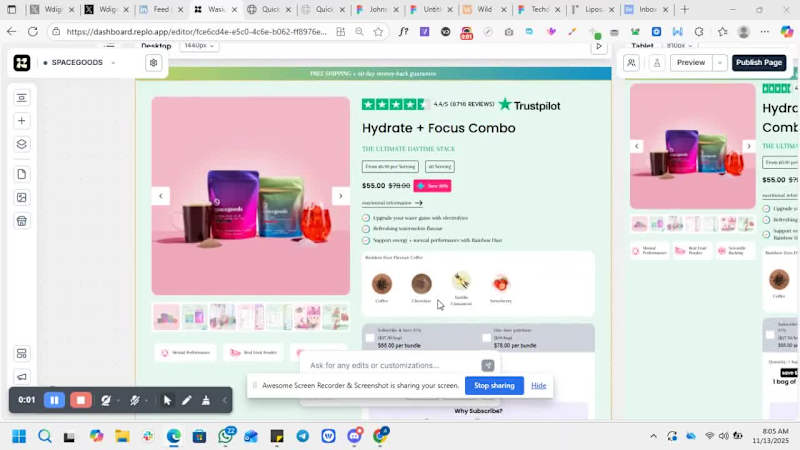Click Stop sharing button
Image resolution: width=800 pixels, height=450 pixels.
point(494,386)
